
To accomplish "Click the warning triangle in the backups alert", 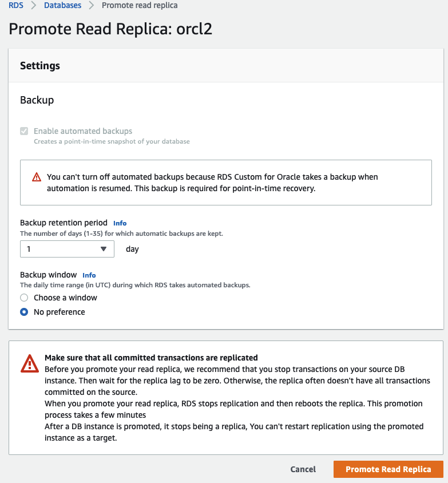I will coord(37,176).
